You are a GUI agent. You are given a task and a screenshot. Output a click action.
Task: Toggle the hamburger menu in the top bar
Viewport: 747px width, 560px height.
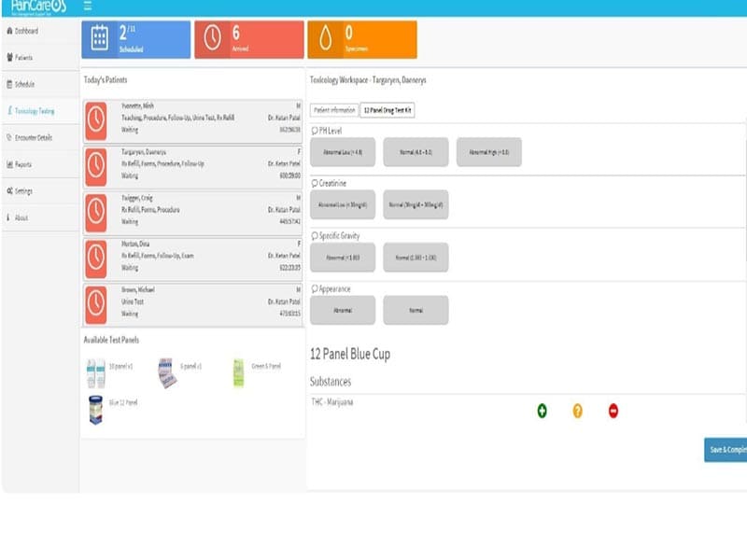(x=88, y=6)
